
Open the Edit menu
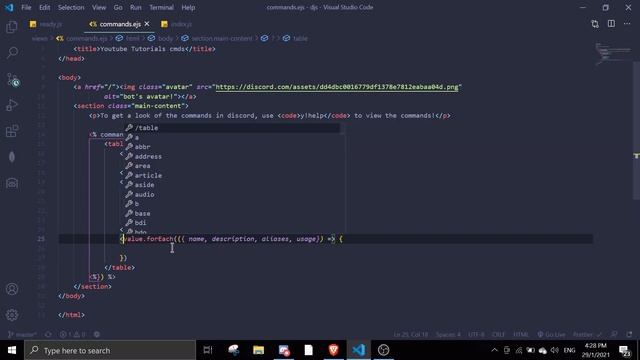pos(44,7)
